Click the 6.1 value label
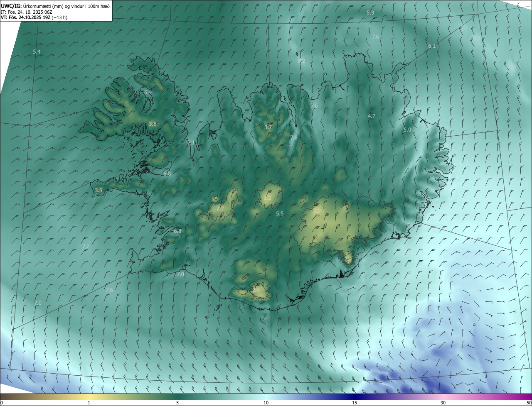 (x=432, y=46)
